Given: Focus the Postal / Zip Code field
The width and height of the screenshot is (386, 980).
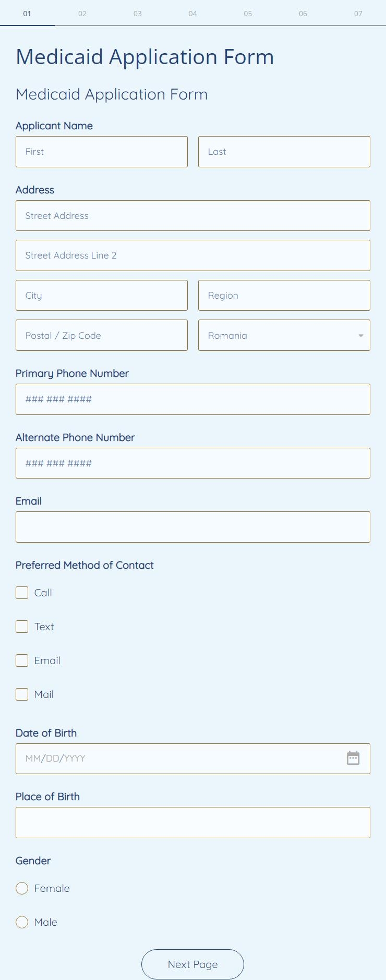Looking at the screenshot, I should 102,335.
